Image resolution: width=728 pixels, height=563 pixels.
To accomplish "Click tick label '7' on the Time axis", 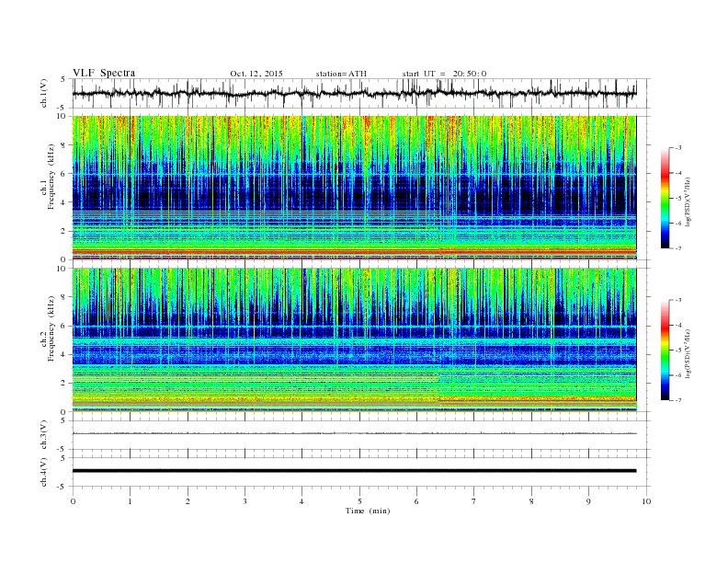I will point(474,501).
